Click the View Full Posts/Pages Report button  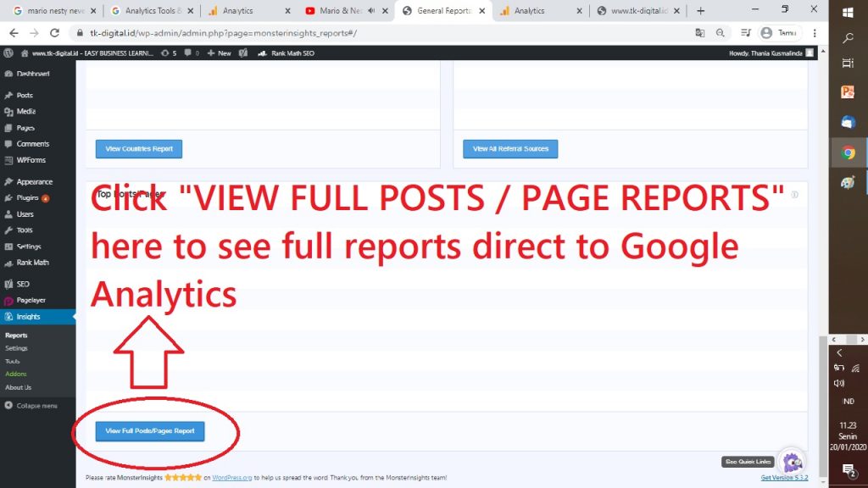click(150, 431)
